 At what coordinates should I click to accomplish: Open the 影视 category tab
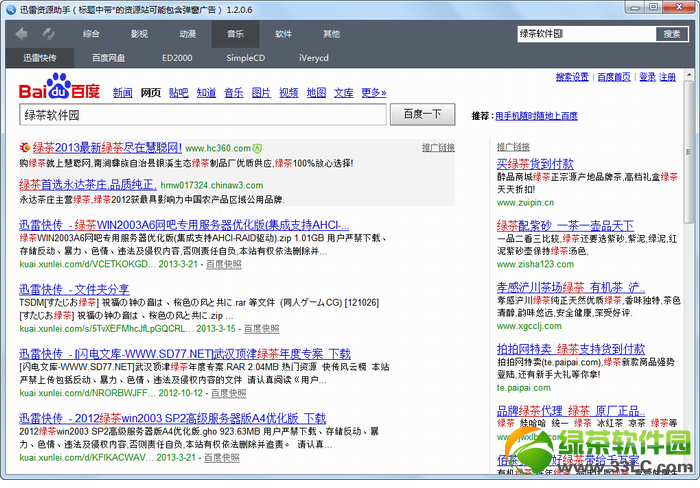point(139,34)
